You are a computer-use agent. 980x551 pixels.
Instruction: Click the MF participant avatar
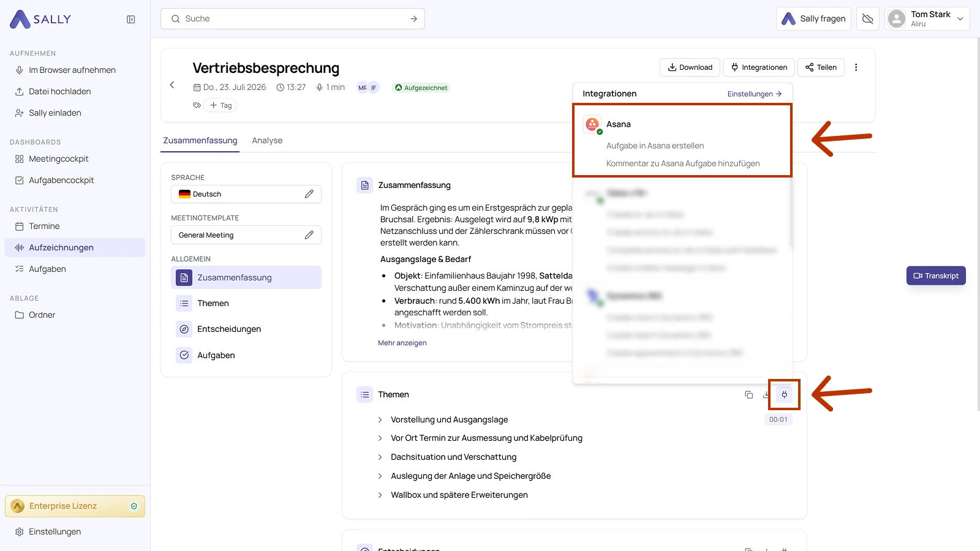(363, 88)
